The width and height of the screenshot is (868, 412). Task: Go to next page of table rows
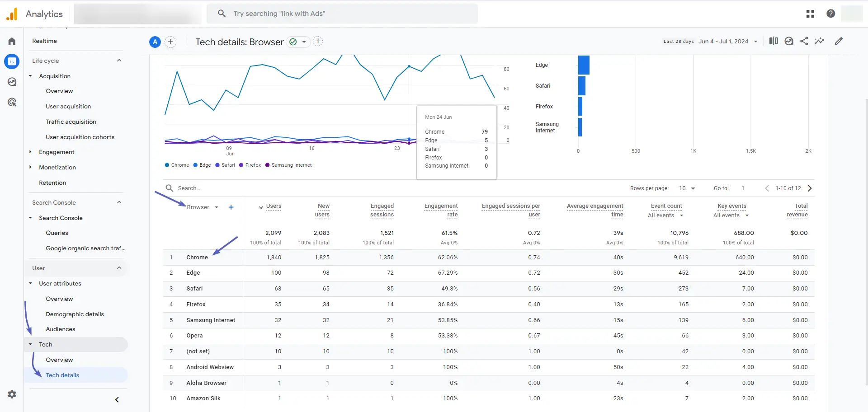point(810,188)
